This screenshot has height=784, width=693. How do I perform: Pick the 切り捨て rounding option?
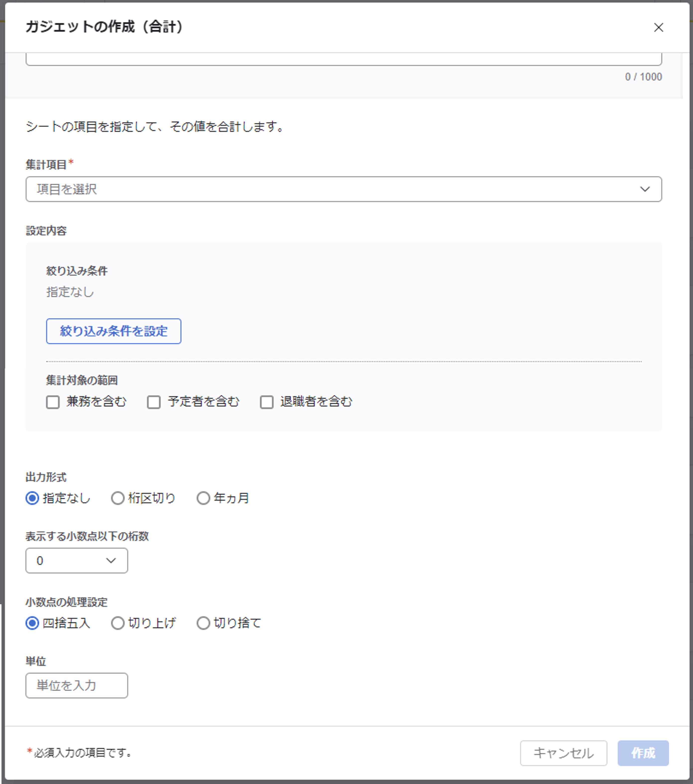[x=203, y=623]
